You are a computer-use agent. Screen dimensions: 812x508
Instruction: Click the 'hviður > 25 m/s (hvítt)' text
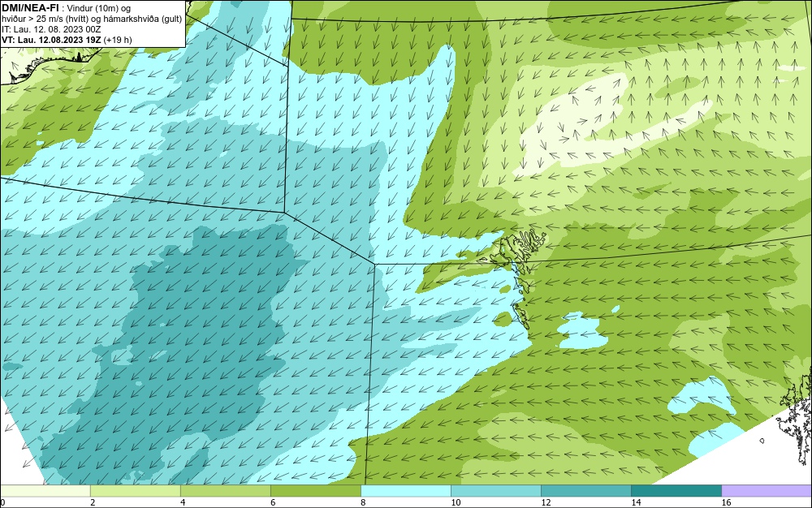tap(45, 19)
